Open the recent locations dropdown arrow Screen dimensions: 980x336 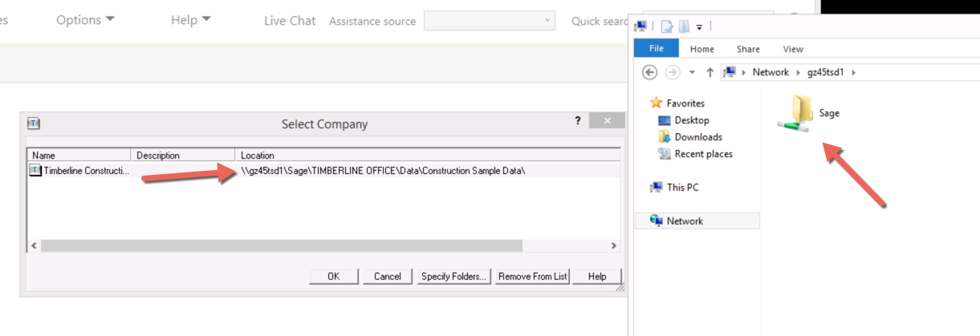point(692,73)
